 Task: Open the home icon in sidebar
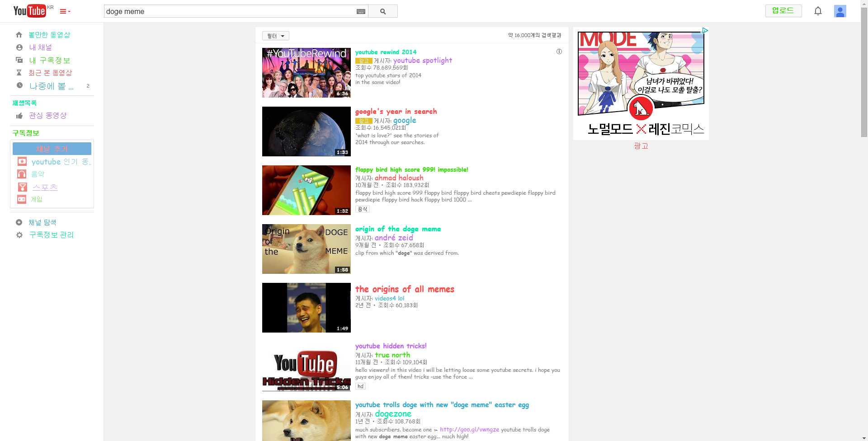pyautogui.click(x=19, y=35)
